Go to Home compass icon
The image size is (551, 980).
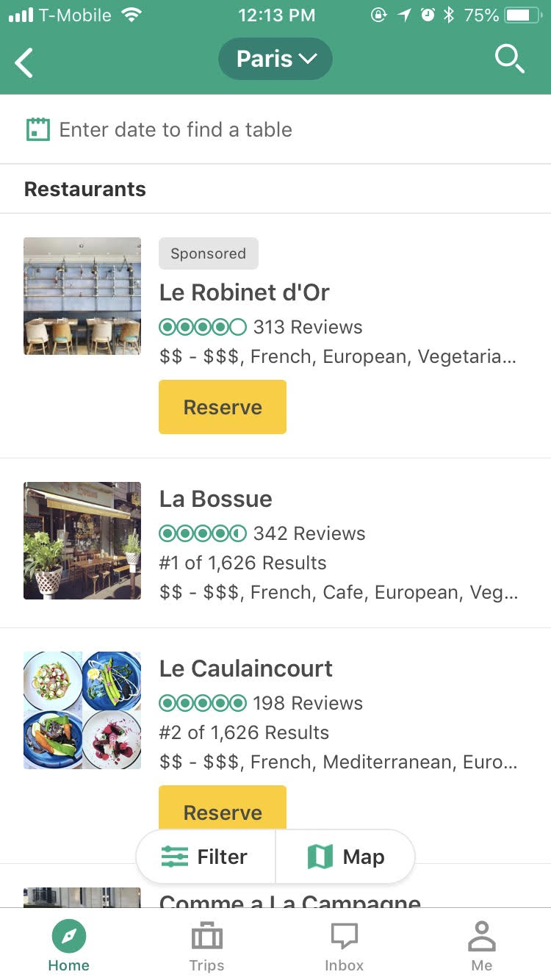click(69, 937)
